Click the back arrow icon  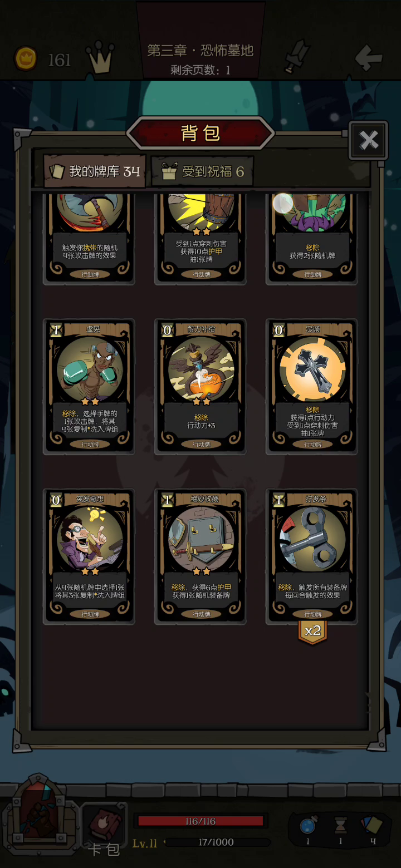[x=369, y=57]
